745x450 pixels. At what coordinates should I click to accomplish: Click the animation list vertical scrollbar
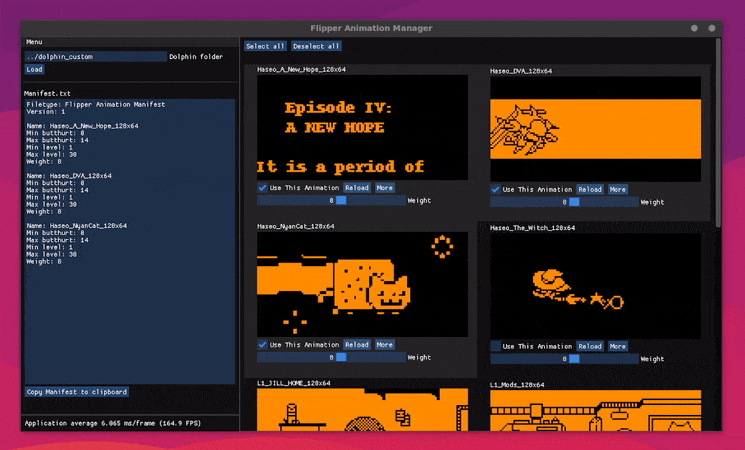tap(718, 133)
